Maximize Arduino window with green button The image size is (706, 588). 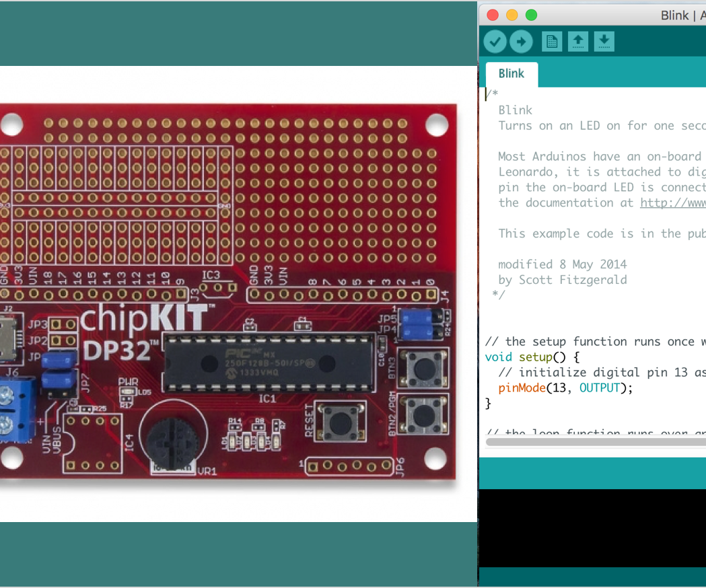pyautogui.click(x=531, y=15)
